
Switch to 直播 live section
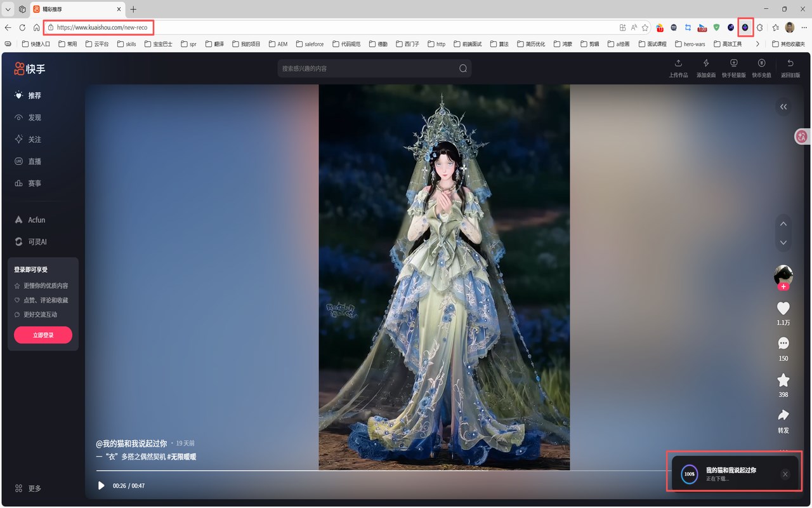pyautogui.click(x=28, y=161)
